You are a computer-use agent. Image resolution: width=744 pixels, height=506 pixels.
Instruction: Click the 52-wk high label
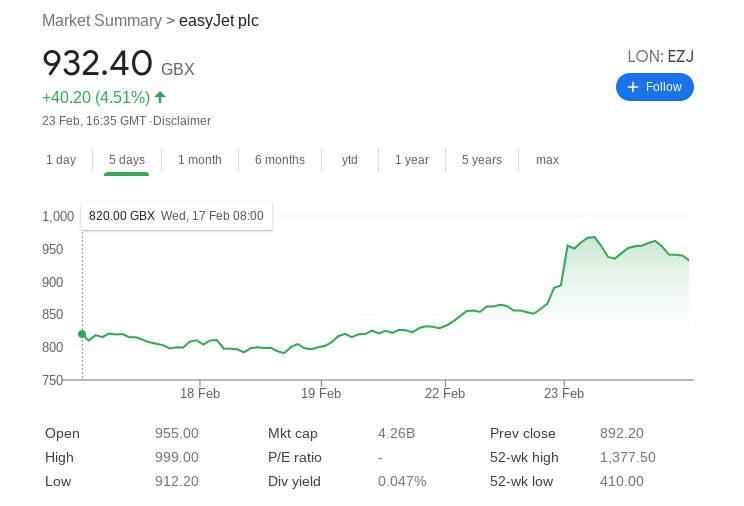[x=524, y=458]
